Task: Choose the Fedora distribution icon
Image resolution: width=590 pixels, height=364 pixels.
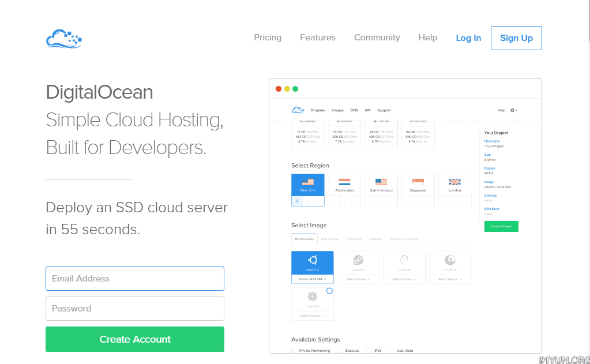Action: (358, 260)
